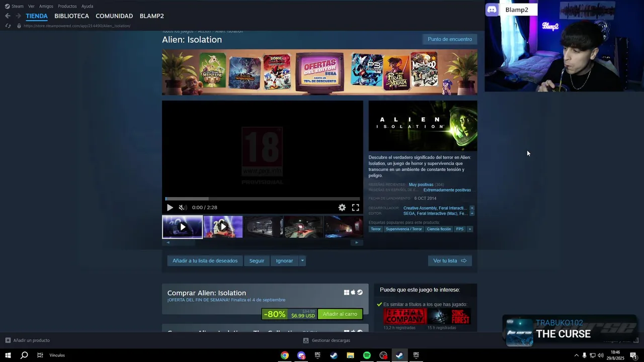Click the Steam platform icon on purchase box
The height and width of the screenshot is (362, 644).
(360, 293)
